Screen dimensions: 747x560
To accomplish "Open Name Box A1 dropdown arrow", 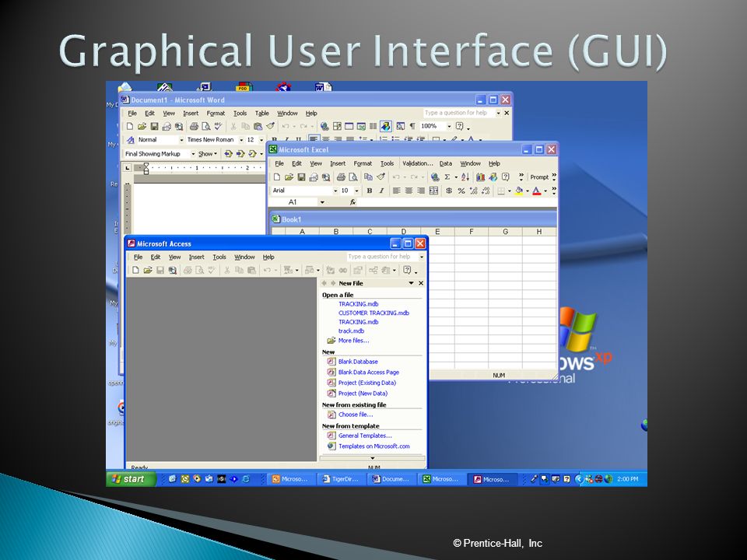I will [x=322, y=202].
